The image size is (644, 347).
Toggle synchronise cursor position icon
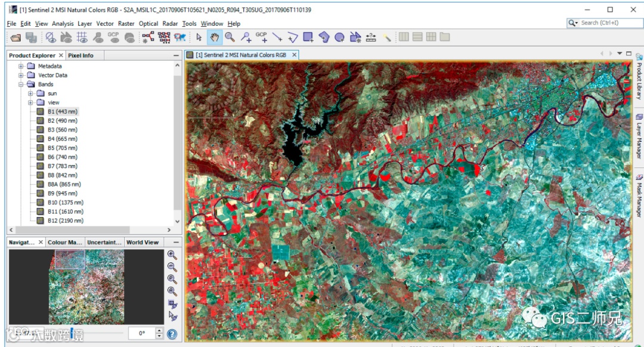click(172, 316)
